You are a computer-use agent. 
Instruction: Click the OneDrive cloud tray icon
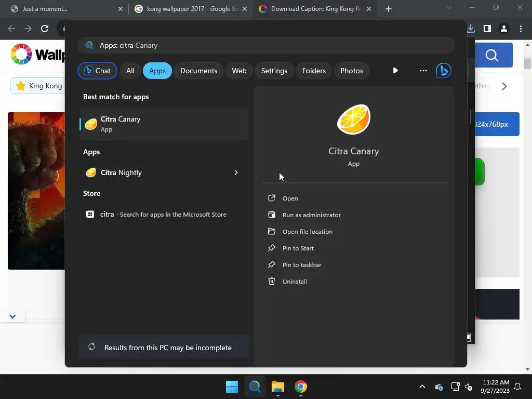click(438, 387)
